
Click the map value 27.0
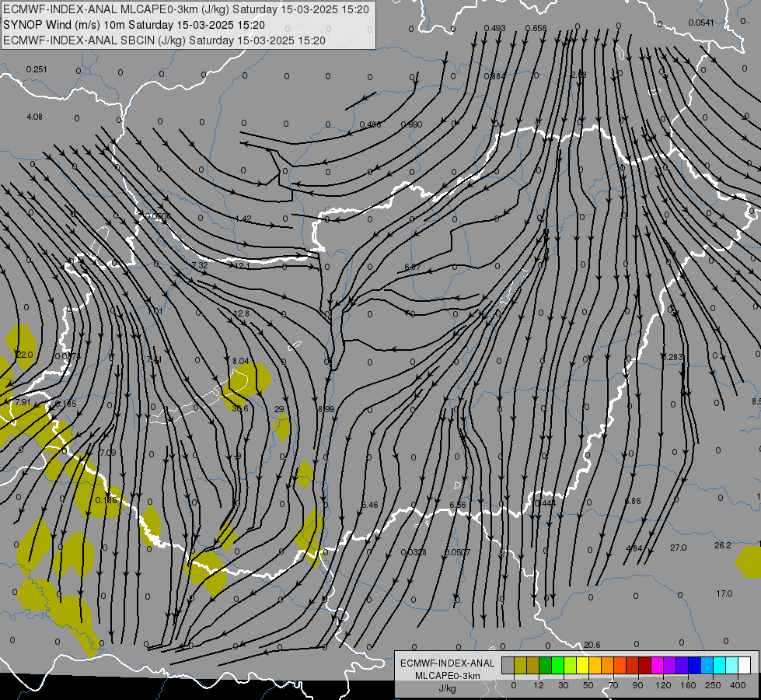pos(678,548)
